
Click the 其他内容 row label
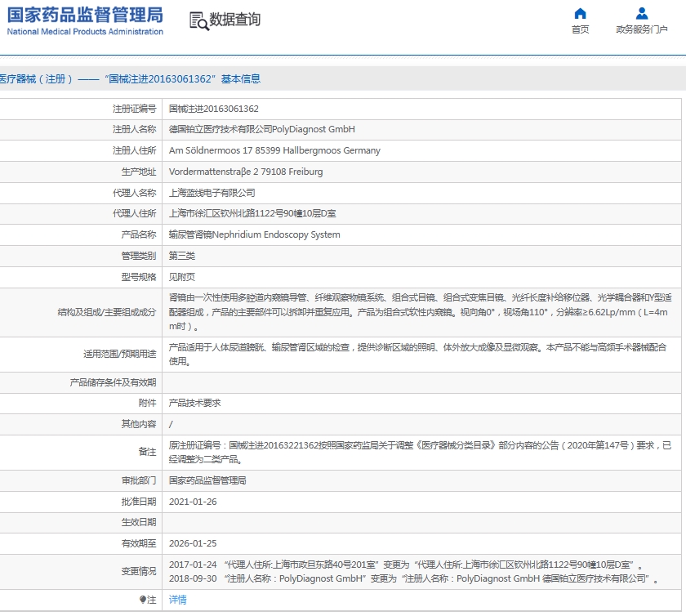point(139,424)
